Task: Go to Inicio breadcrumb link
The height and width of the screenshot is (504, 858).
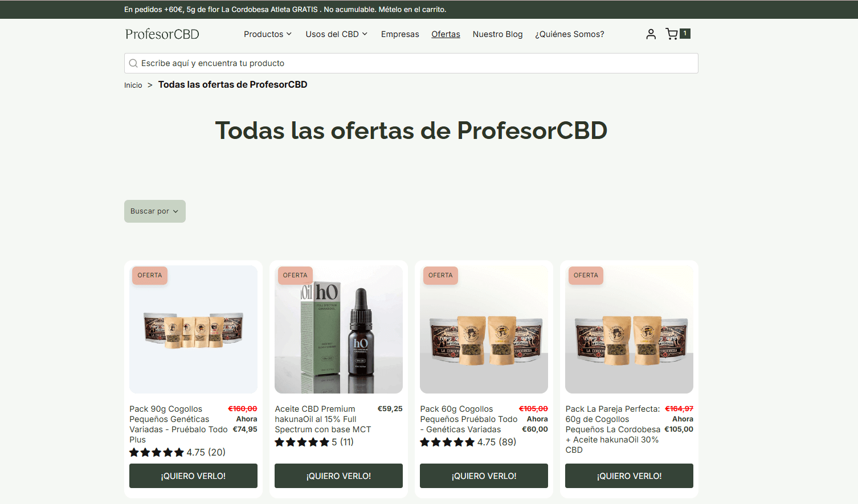Action: click(x=133, y=85)
